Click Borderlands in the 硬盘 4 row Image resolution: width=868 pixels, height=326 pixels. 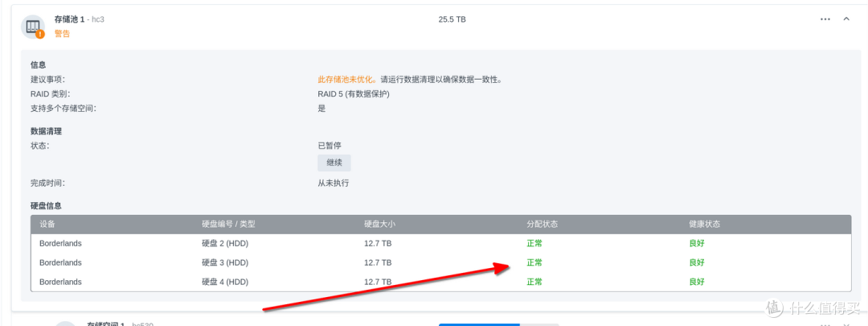[60, 283]
